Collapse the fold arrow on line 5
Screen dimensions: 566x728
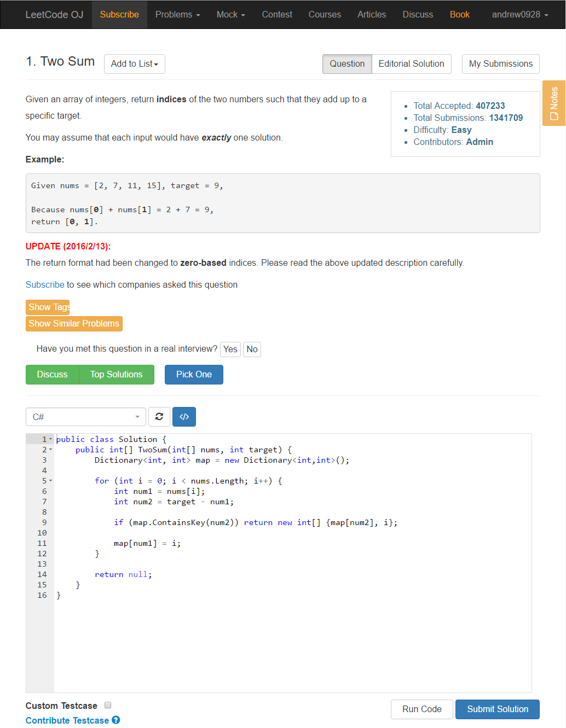click(51, 481)
